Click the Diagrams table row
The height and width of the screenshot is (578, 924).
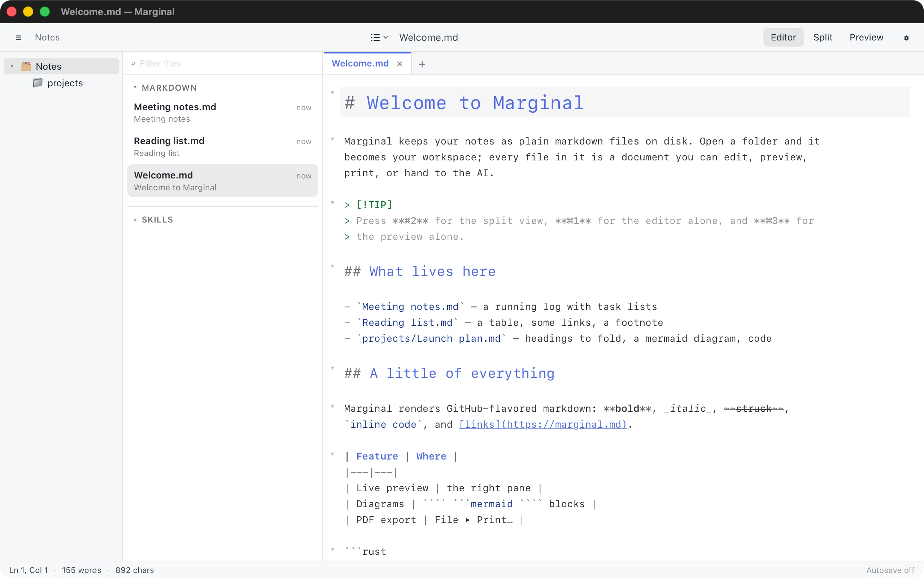click(x=470, y=504)
